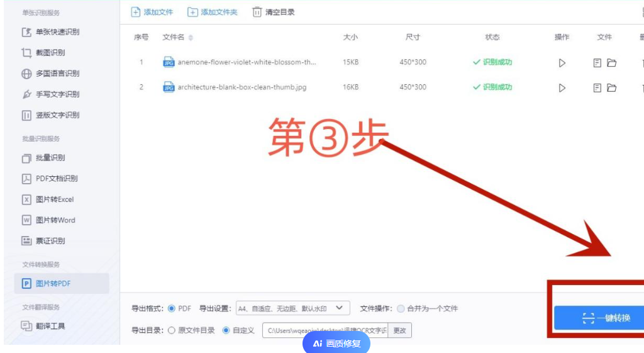Click the 翻译工具 icon
This screenshot has height=353, width=644.
tap(26, 327)
